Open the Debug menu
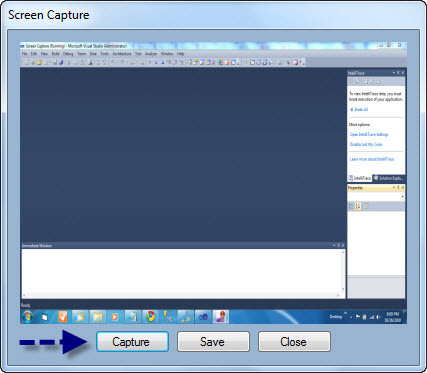This screenshot has height=373, width=427. point(68,54)
